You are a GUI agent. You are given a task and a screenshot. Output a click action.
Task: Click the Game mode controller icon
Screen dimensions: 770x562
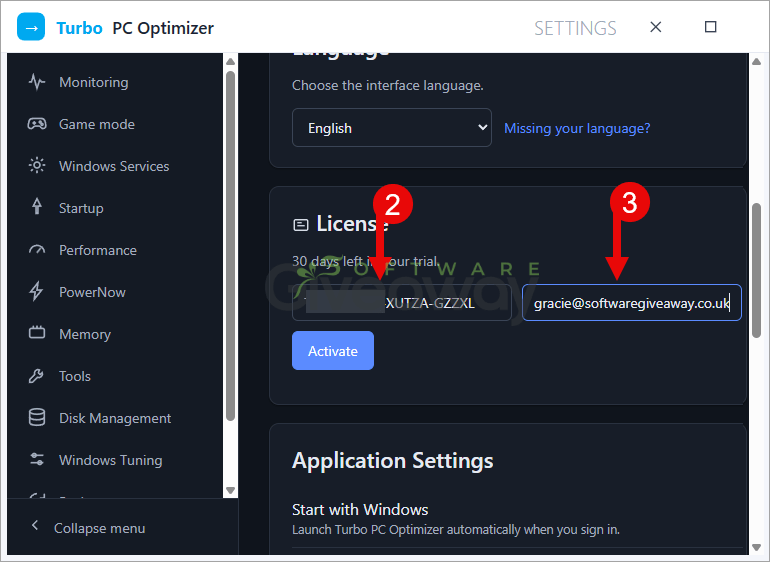click(37, 124)
